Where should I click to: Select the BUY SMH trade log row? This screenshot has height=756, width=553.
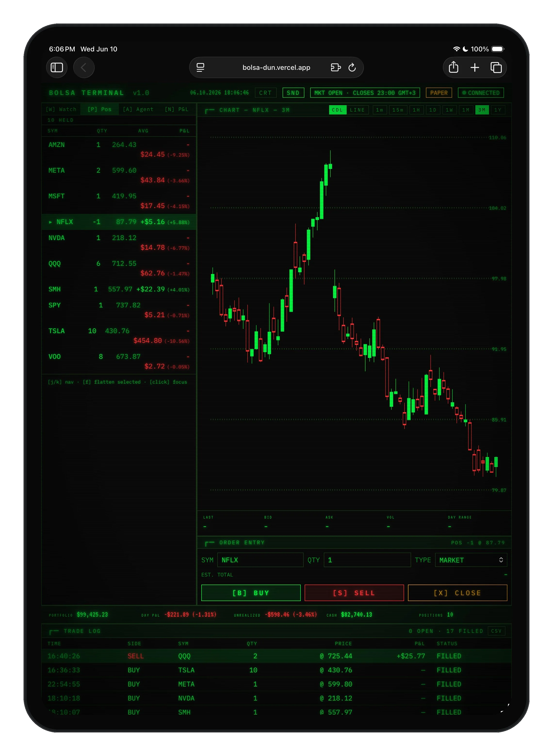[x=276, y=712]
